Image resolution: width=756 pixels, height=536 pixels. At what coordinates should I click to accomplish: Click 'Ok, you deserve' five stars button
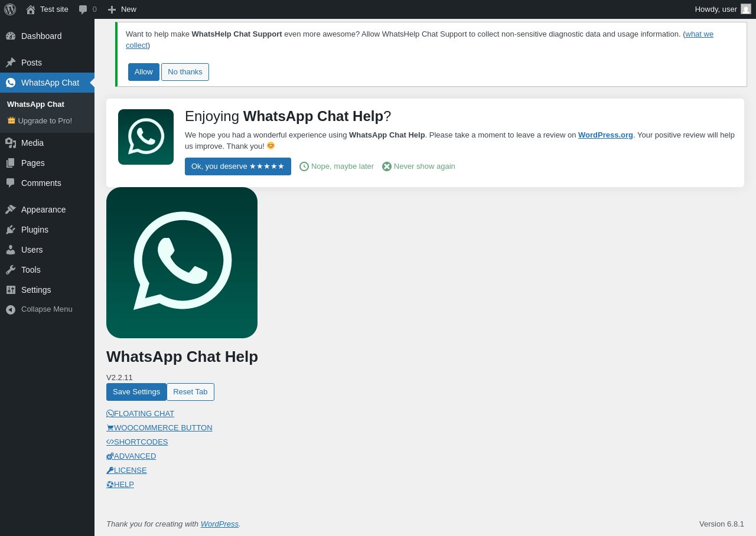point(238,166)
